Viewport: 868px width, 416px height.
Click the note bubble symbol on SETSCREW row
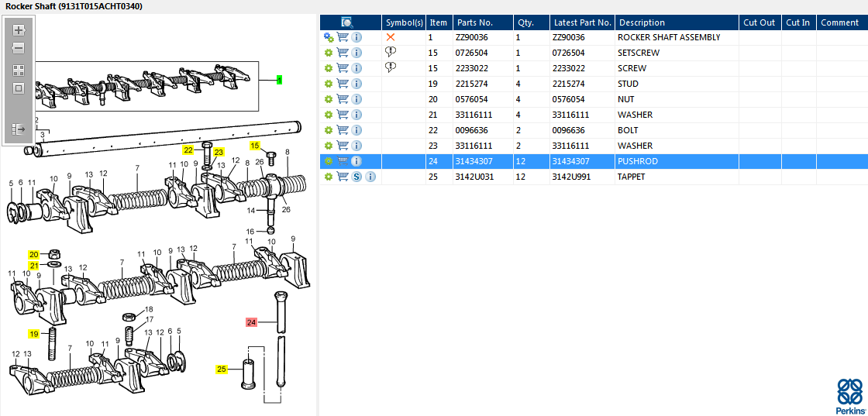(x=391, y=53)
